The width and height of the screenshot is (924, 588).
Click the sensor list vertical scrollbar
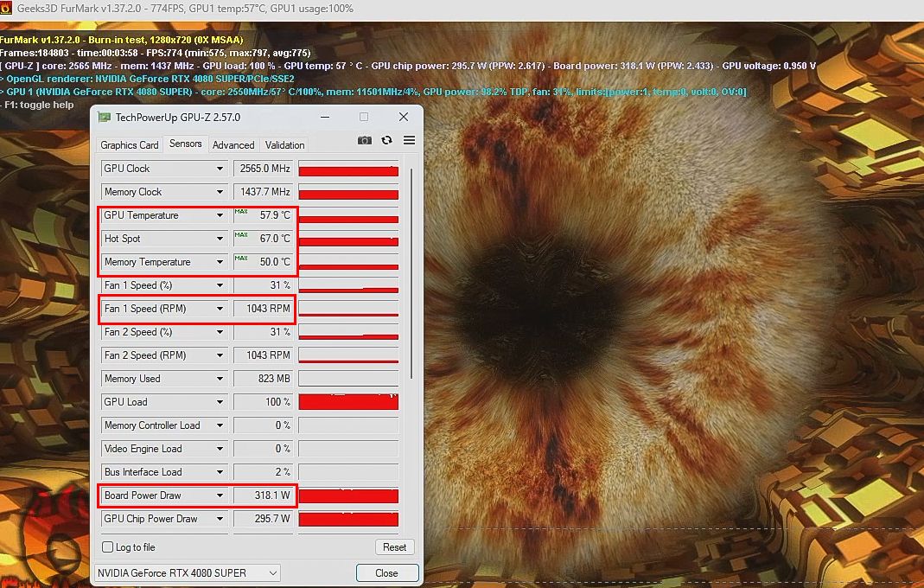tap(411, 274)
